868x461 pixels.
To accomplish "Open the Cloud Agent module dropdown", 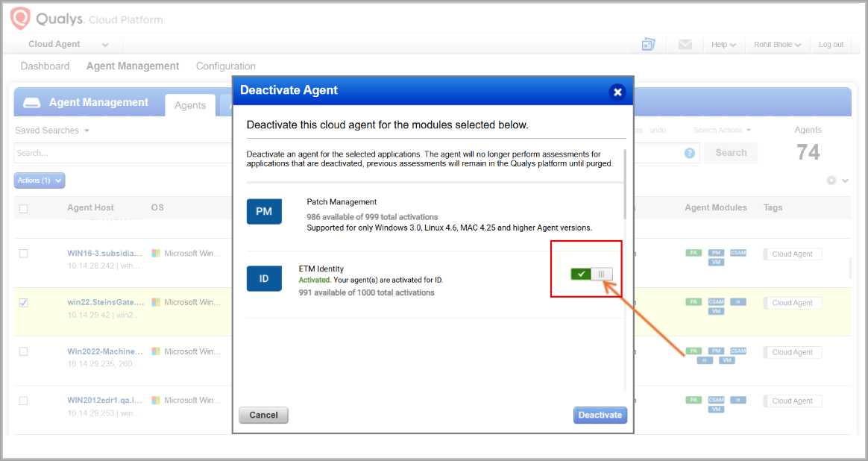I will [x=68, y=44].
